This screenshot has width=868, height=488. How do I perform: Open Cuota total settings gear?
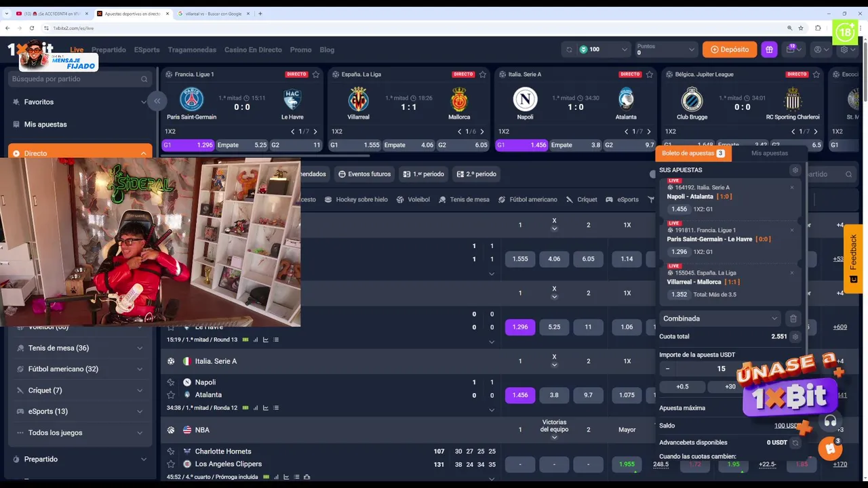[x=795, y=337]
